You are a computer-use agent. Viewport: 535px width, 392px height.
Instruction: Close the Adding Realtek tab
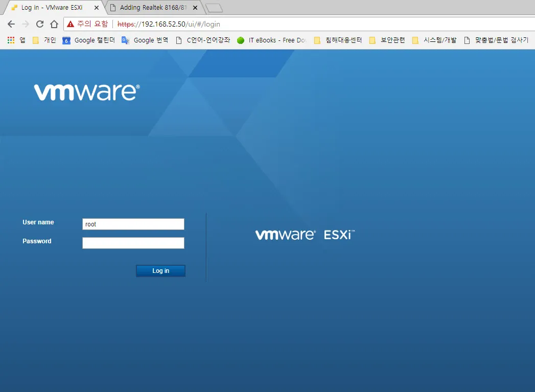tap(195, 8)
